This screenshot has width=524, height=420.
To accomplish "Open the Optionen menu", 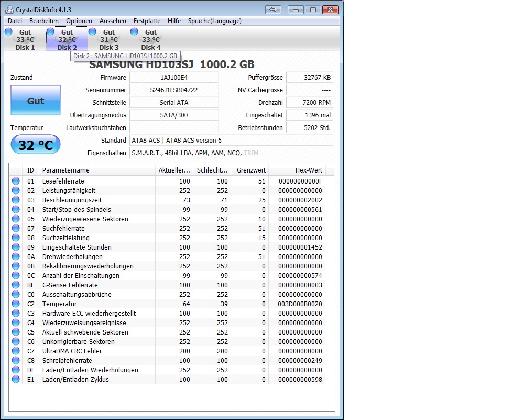I will tap(79, 21).
